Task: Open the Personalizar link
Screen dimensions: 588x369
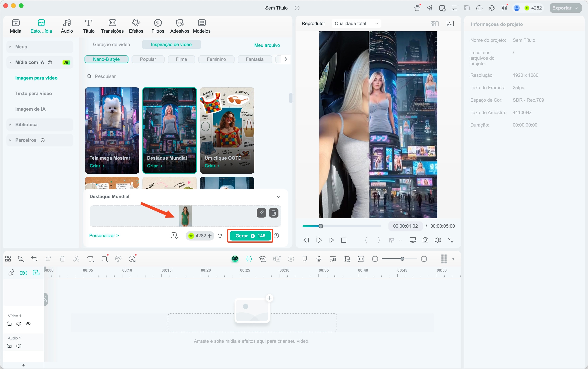Action: point(104,236)
